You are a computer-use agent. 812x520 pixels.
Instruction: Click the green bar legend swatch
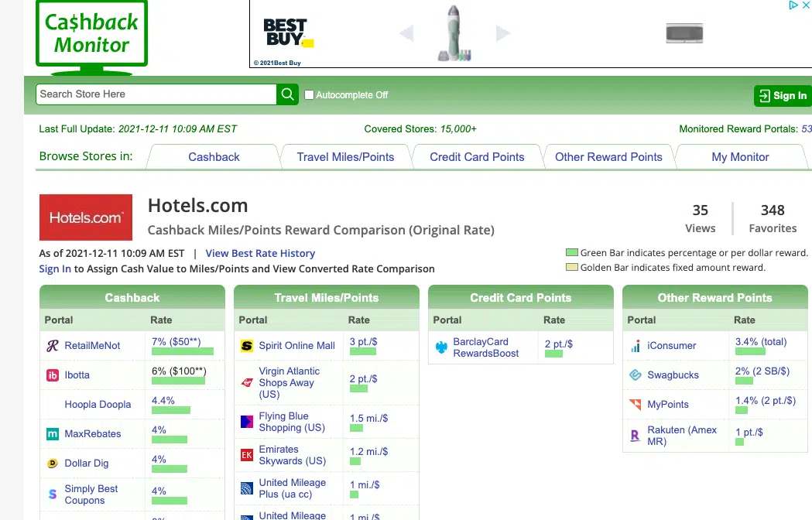pos(572,253)
